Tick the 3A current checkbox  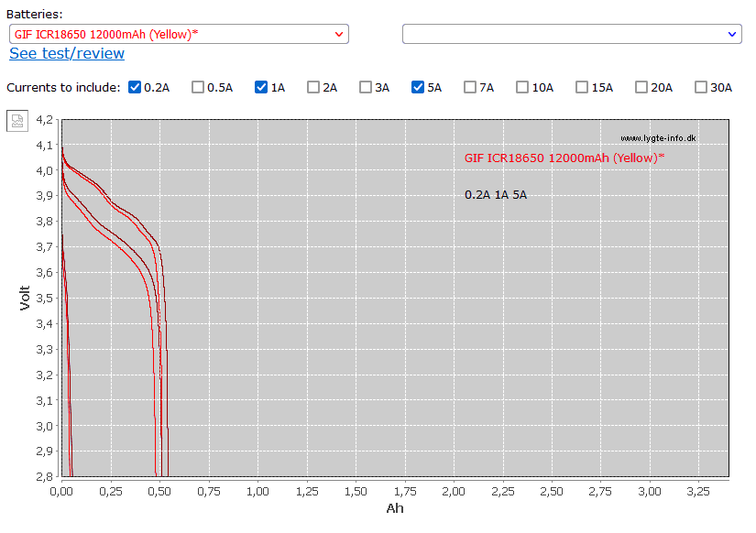point(366,87)
